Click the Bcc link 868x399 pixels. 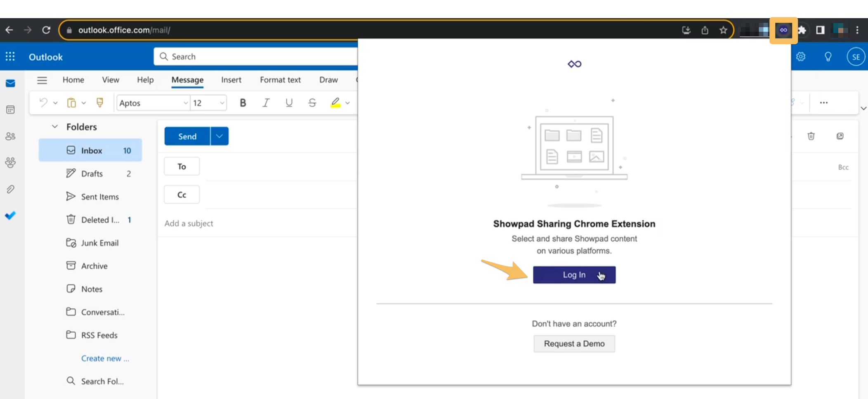tap(843, 167)
